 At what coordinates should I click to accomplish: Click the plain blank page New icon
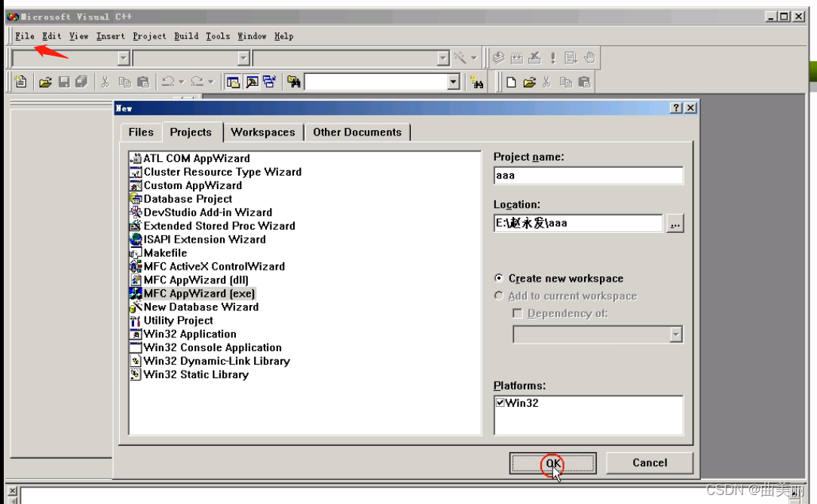coord(511,82)
